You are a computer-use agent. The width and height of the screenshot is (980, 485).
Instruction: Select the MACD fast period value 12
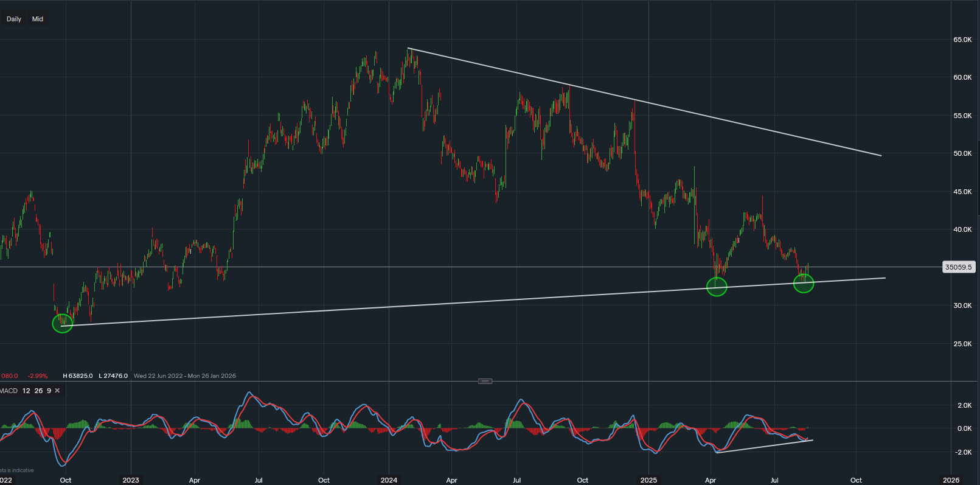(x=26, y=391)
